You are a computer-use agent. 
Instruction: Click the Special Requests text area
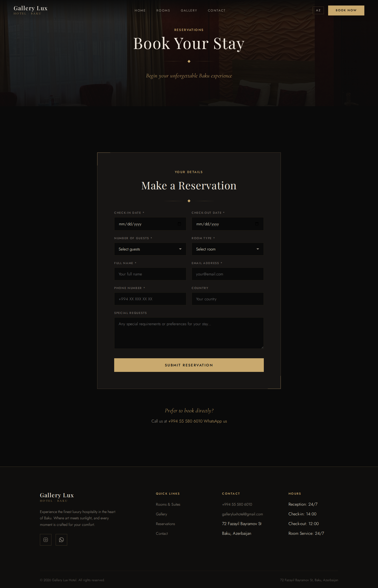(189, 333)
